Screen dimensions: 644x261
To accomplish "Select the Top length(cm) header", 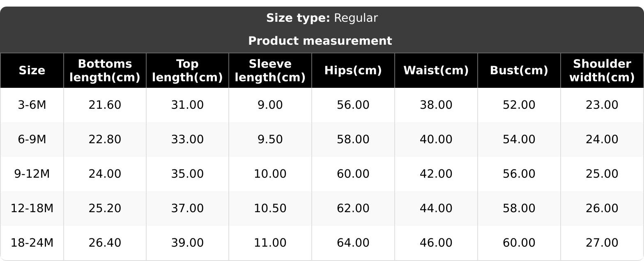I will tap(187, 71).
